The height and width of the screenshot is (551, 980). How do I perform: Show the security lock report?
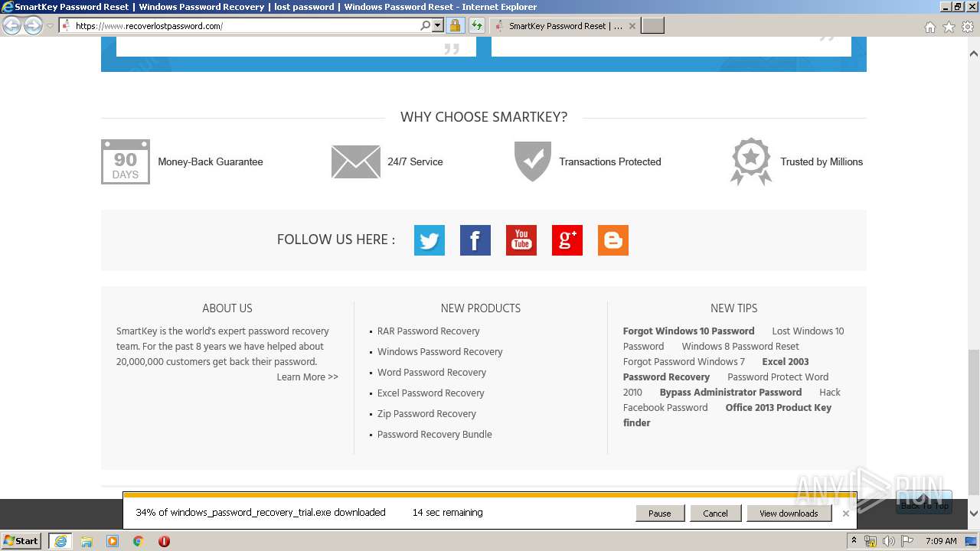(x=455, y=26)
